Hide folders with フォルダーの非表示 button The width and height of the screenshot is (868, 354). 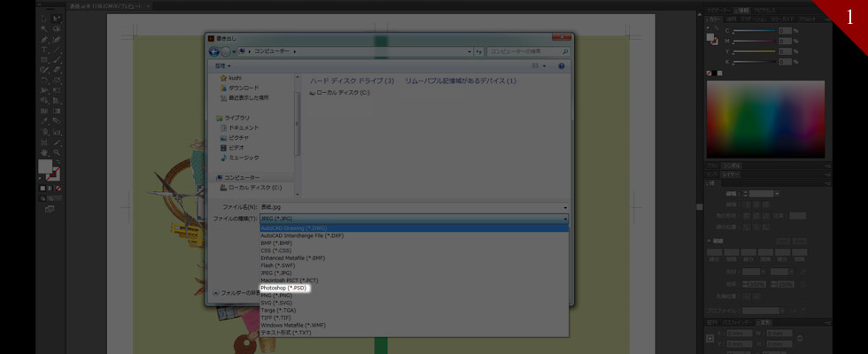[x=236, y=293]
